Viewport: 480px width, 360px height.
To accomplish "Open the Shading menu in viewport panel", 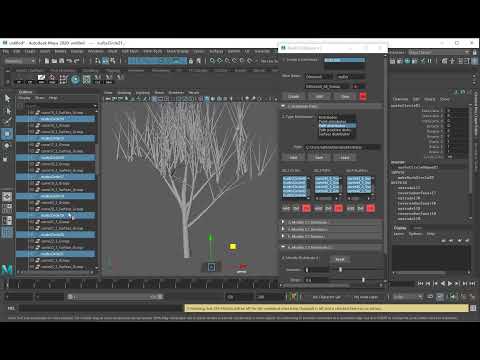I will [124, 92].
